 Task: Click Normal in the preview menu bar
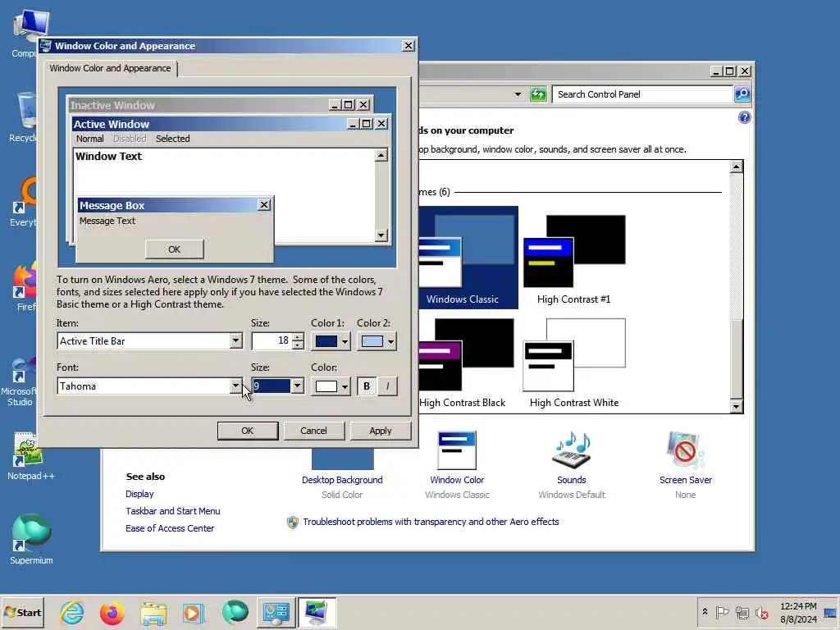click(x=89, y=139)
